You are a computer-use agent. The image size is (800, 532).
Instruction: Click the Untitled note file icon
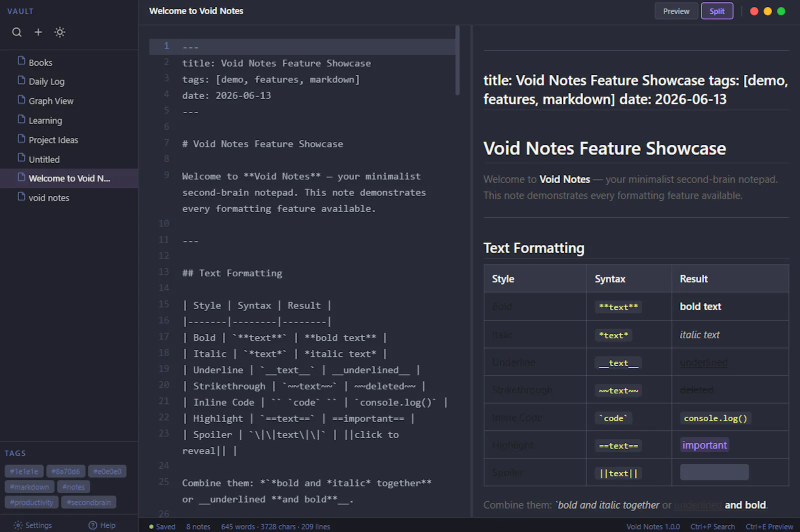(x=21, y=158)
